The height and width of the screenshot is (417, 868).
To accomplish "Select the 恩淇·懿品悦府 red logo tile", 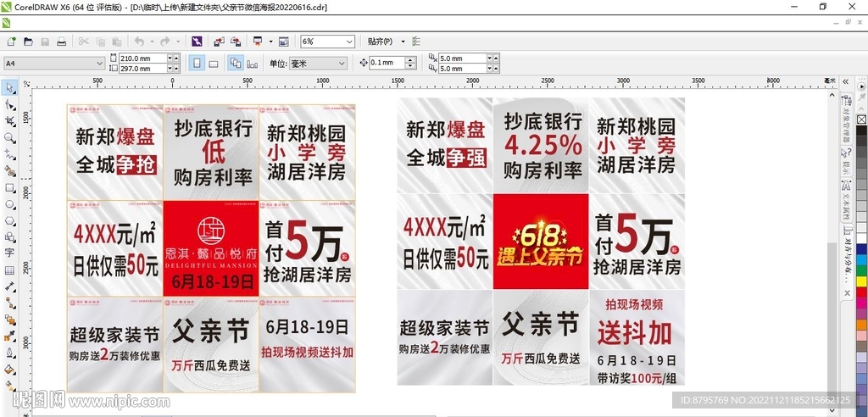I will click(x=211, y=248).
